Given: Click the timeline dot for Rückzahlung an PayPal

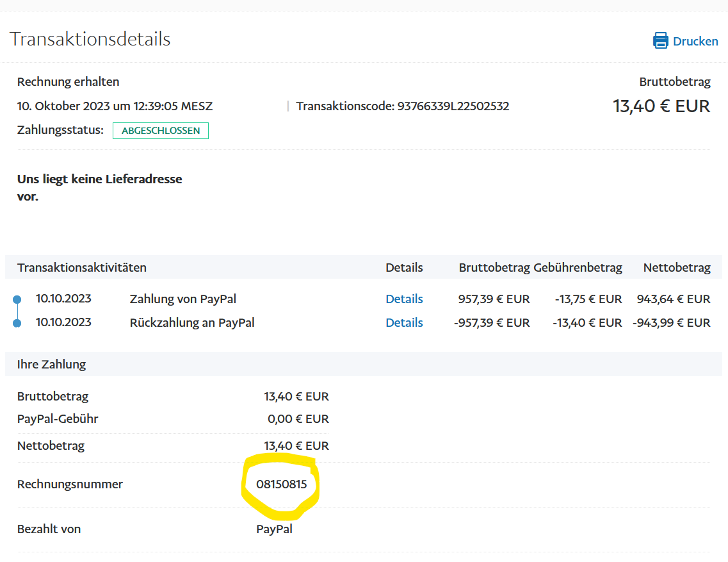Looking at the screenshot, I should click(x=17, y=323).
